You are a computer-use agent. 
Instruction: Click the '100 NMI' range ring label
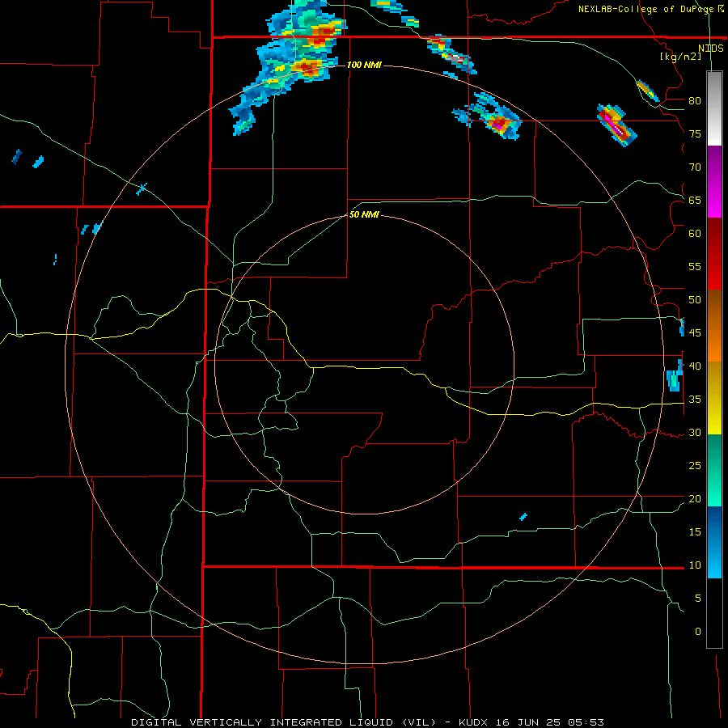[365, 65]
